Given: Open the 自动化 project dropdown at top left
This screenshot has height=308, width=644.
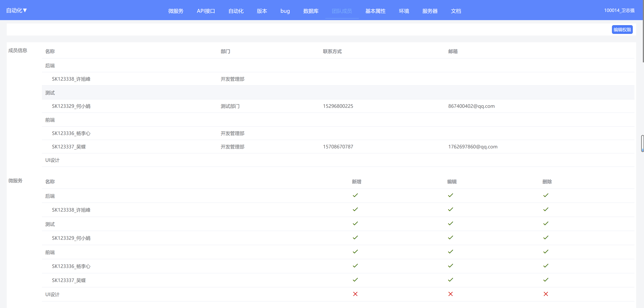Looking at the screenshot, I should [x=16, y=11].
